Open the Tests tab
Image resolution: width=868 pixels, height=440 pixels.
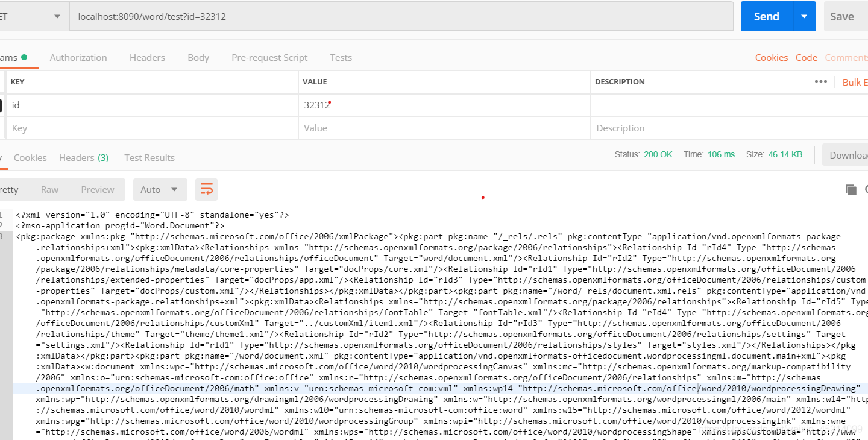click(x=341, y=58)
